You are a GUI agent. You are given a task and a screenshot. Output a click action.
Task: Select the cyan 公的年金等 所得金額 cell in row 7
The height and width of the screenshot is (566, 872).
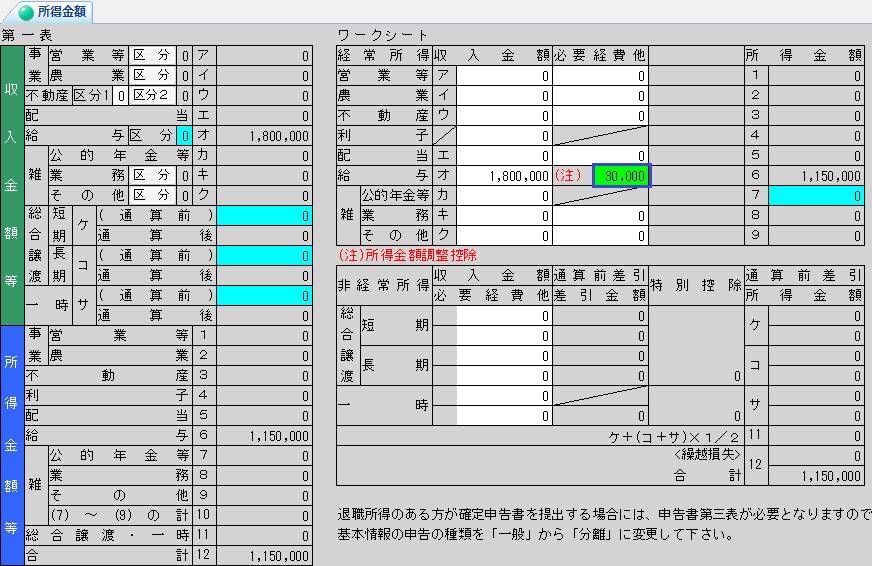pyautogui.click(x=815, y=196)
